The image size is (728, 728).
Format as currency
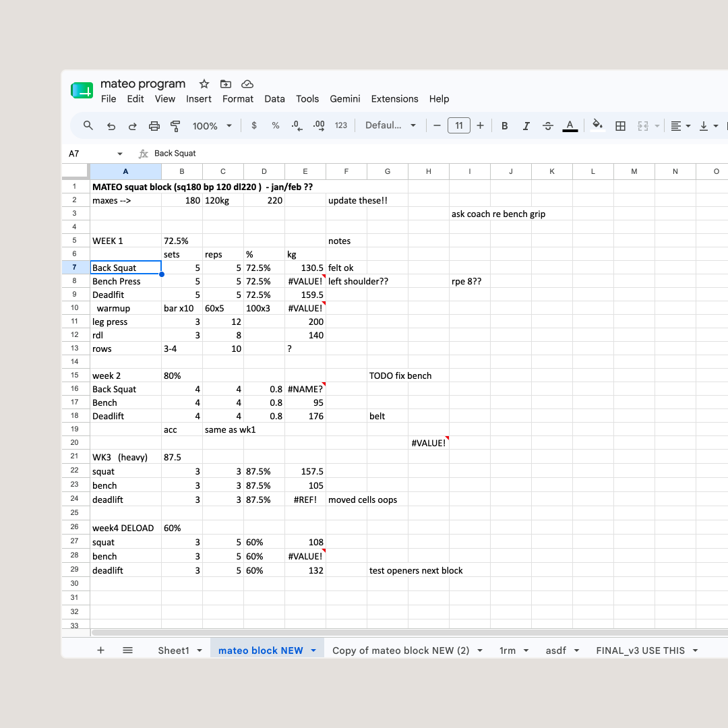254,125
